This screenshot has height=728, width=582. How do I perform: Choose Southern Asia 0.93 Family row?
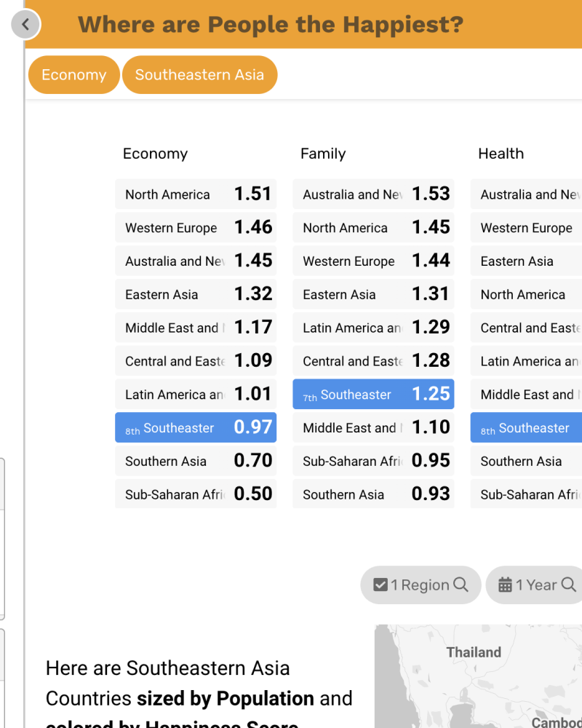pos(373,494)
